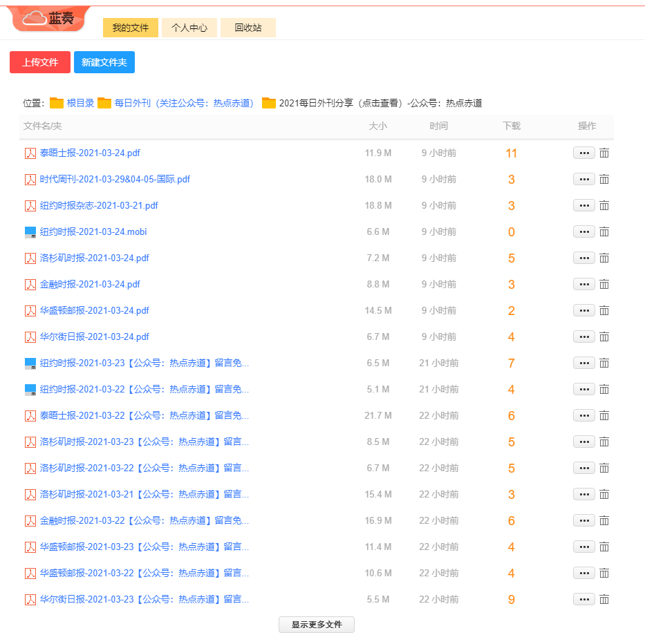The image size is (645, 644).
Task: Navigate to 根目录 breadcrumb link
Action: point(81,103)
